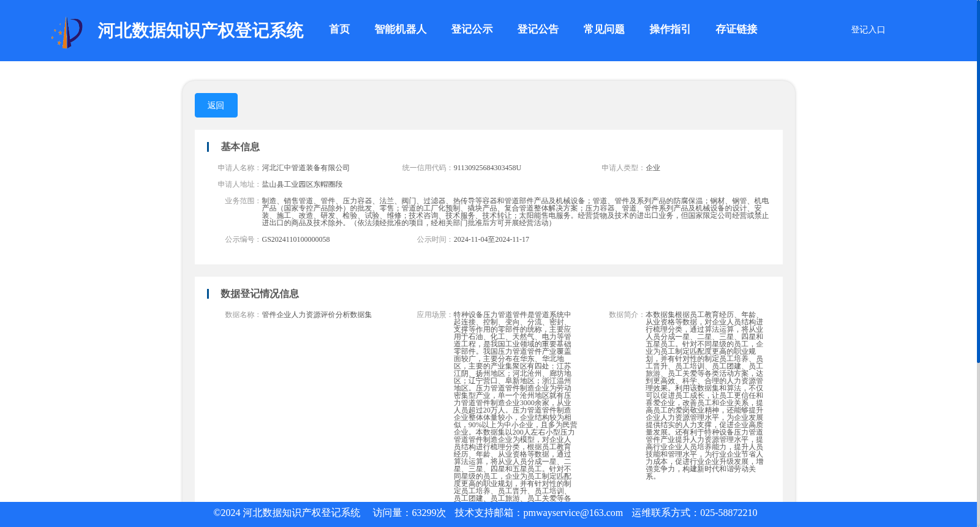Click the 申请人名称 label
This screenshot has height=527, width=980.
(239, 168)
